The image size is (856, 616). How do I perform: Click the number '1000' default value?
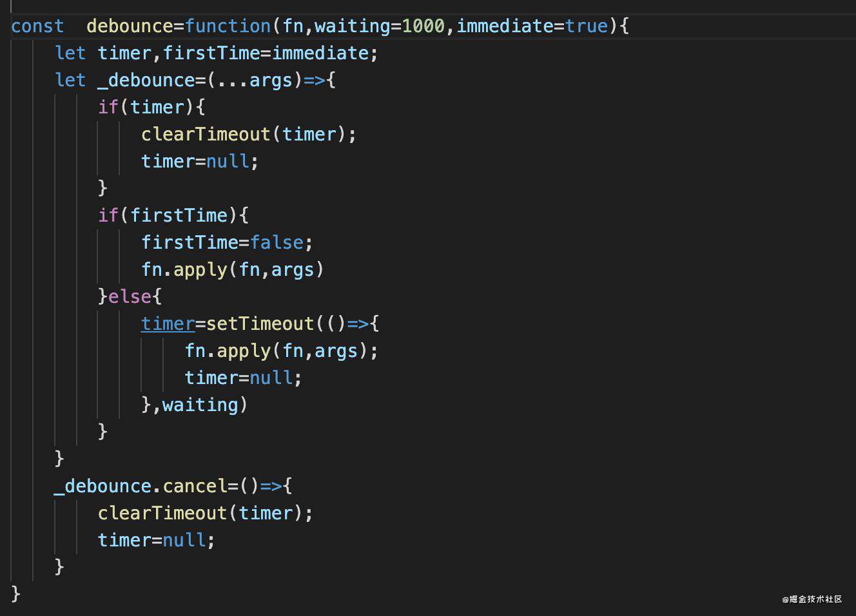(x=423, y=26)
